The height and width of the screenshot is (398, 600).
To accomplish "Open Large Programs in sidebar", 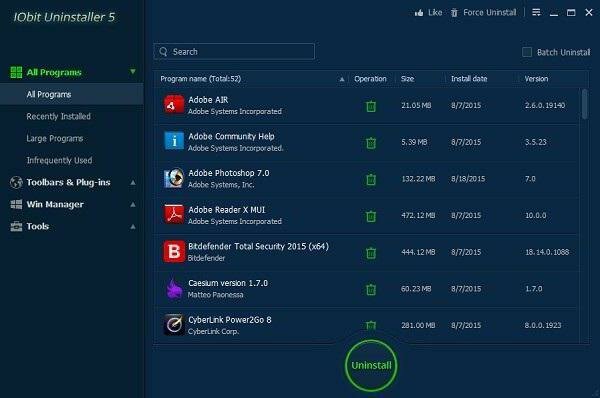I will click(x=55, y=139).
